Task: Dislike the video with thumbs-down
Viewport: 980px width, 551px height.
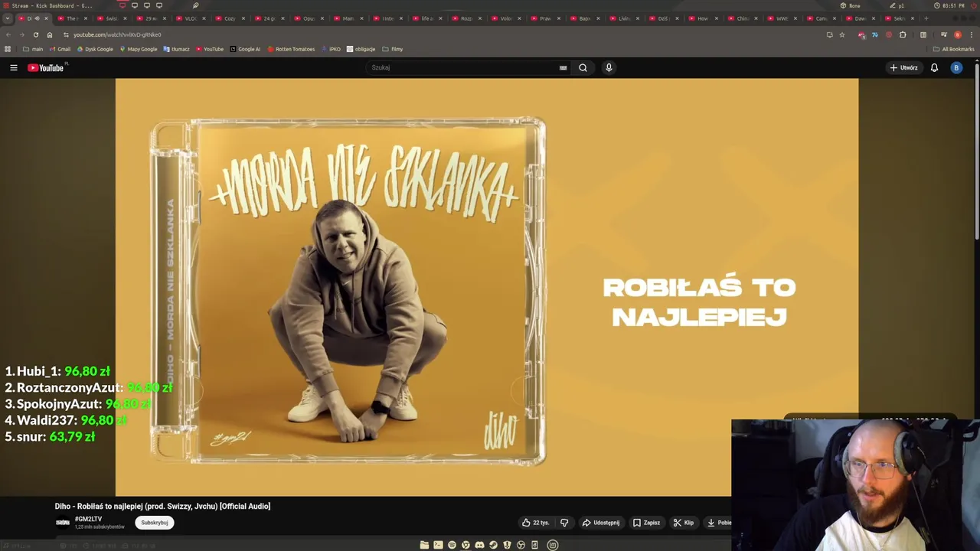Action: (x=564, y=523)
